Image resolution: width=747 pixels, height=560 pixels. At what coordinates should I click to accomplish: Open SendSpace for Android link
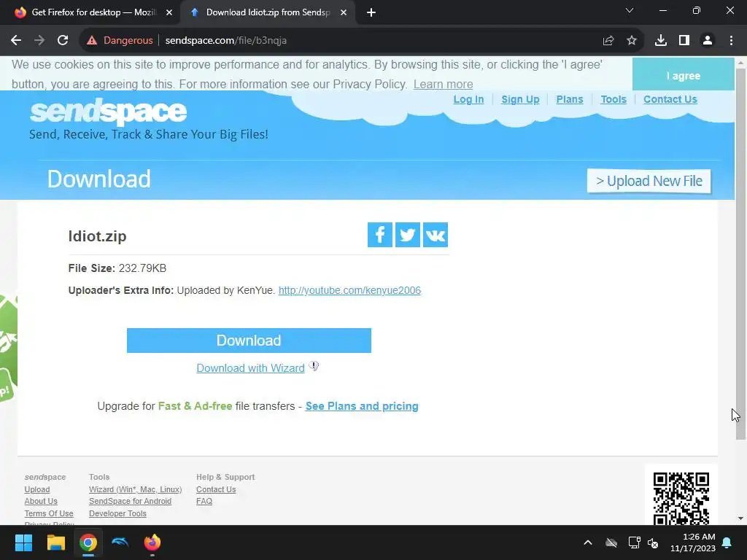point(130,501)
